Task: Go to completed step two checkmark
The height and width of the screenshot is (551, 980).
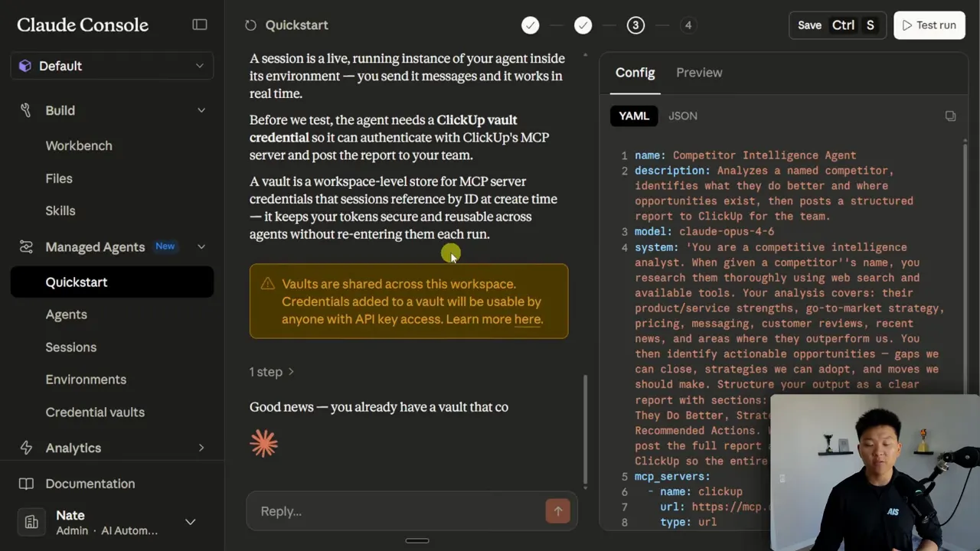Action: 583,25
